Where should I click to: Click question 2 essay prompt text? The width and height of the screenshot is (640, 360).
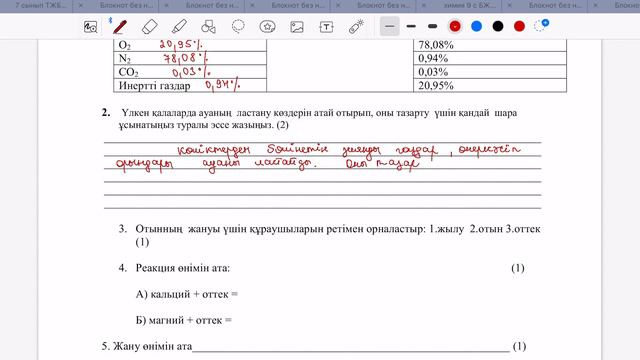(318, 119)
